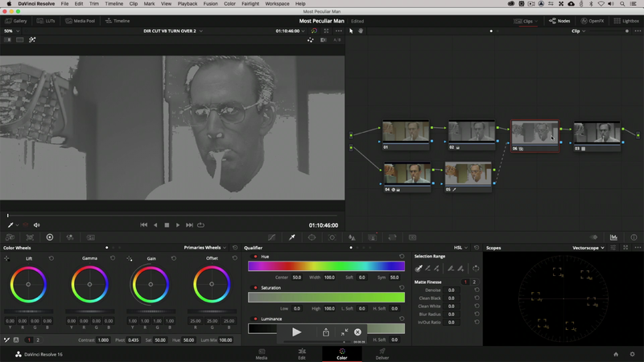Toggle the Hue qualifier on or off

click(x=256, y=256)
